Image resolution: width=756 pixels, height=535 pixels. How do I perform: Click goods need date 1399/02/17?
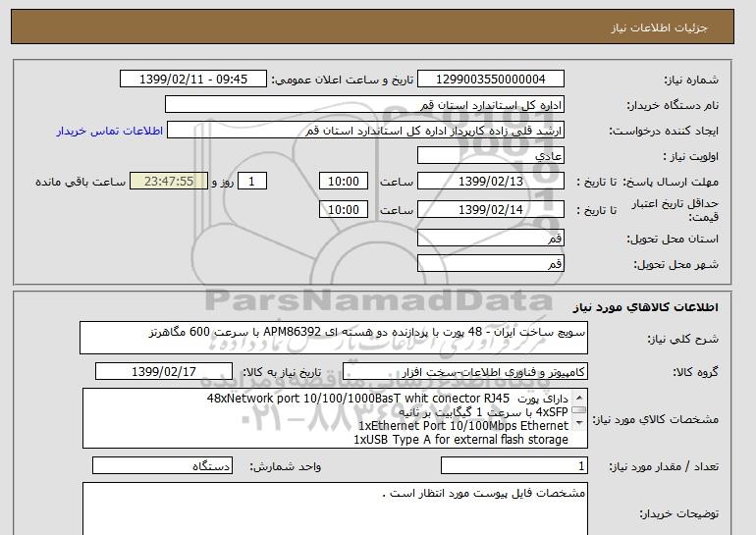click(x=164, y=372)
